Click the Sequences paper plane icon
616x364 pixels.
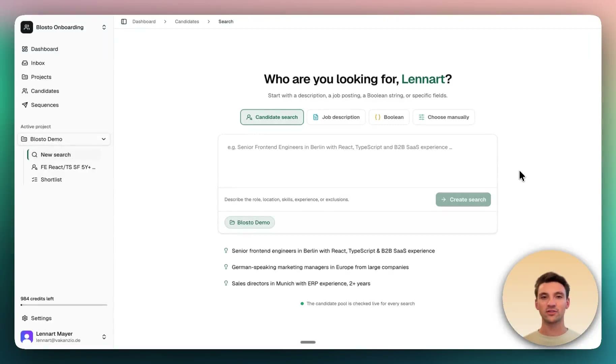click(x=25, y=105)
